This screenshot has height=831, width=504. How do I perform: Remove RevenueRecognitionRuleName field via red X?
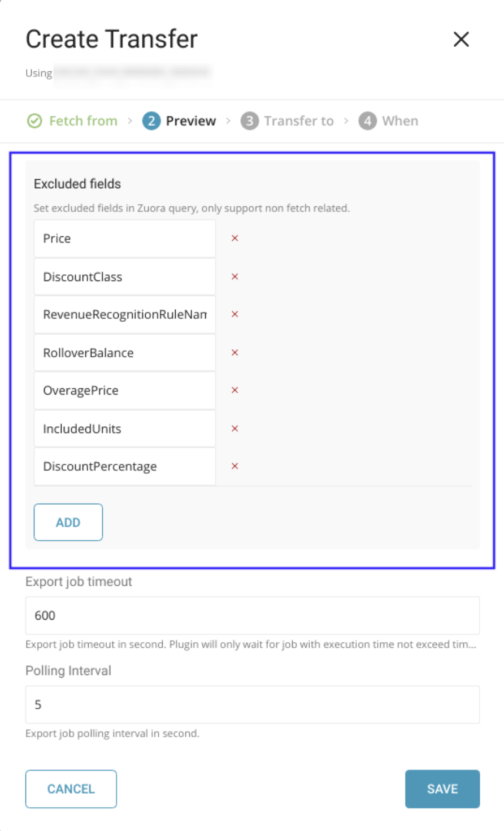click(234, 314)
